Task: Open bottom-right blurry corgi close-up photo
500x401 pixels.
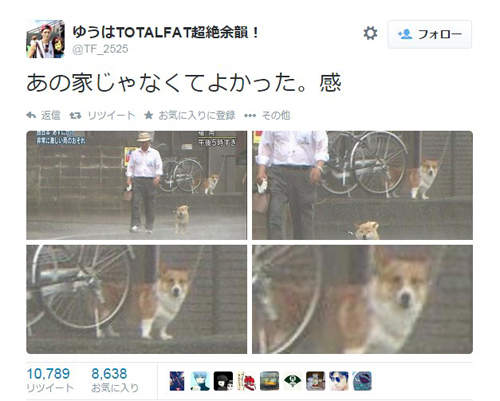Action: click(x=362, y=299)
